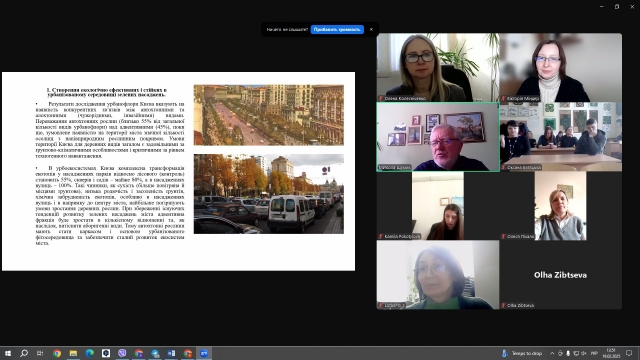Click muted mic icon on classroom tile
Viewport: 640px width, 360px height.
pos(503,167)
